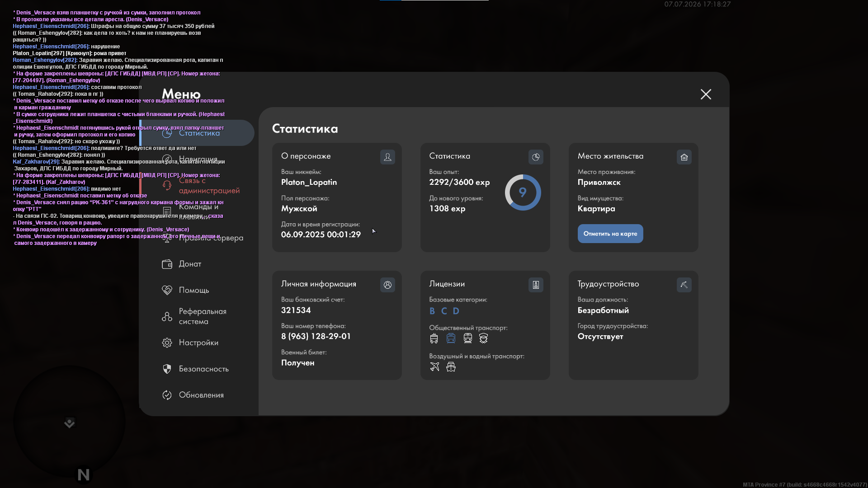Click the refresh-check icon next to Обновления

click(x=167, y=395)
